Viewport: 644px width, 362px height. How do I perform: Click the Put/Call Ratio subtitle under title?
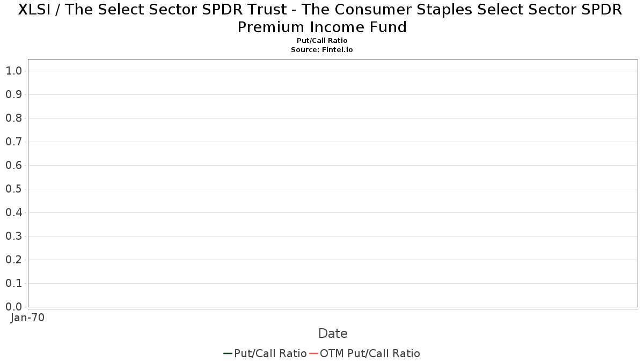coord(322,41)
